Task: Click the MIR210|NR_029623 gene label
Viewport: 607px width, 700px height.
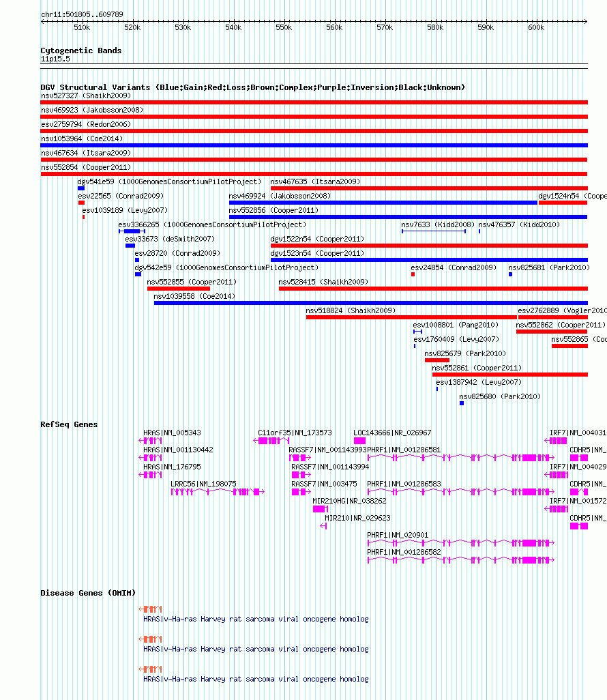Action: [x=357, y=518]
